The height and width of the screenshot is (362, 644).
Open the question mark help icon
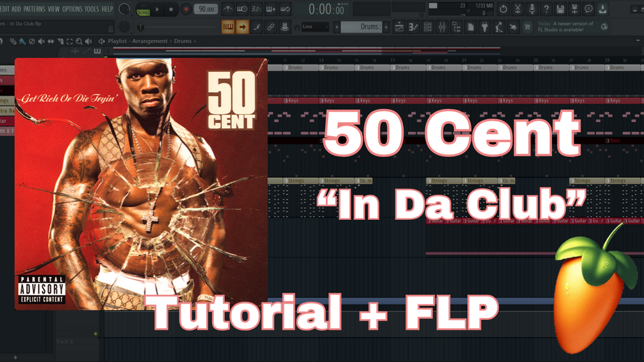tap(546, 8)
